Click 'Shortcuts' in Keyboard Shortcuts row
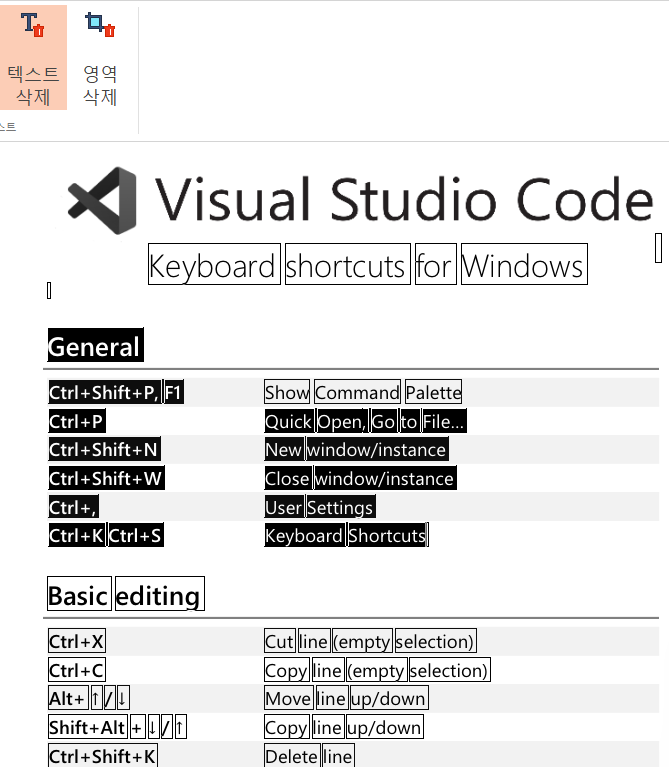 [388, 535]
